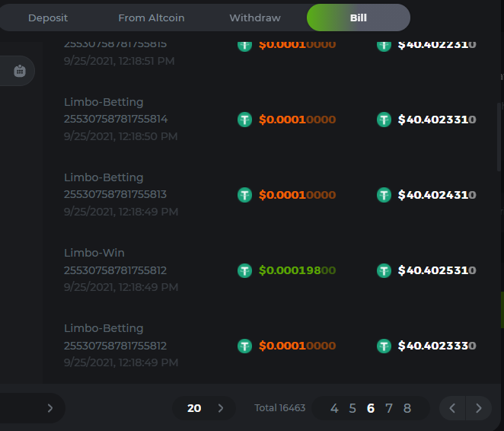The width and height of the screenshot is (504, 431).
Task: Go to previous page arrow
Action: pyautogui.click(x=452, y=408)
